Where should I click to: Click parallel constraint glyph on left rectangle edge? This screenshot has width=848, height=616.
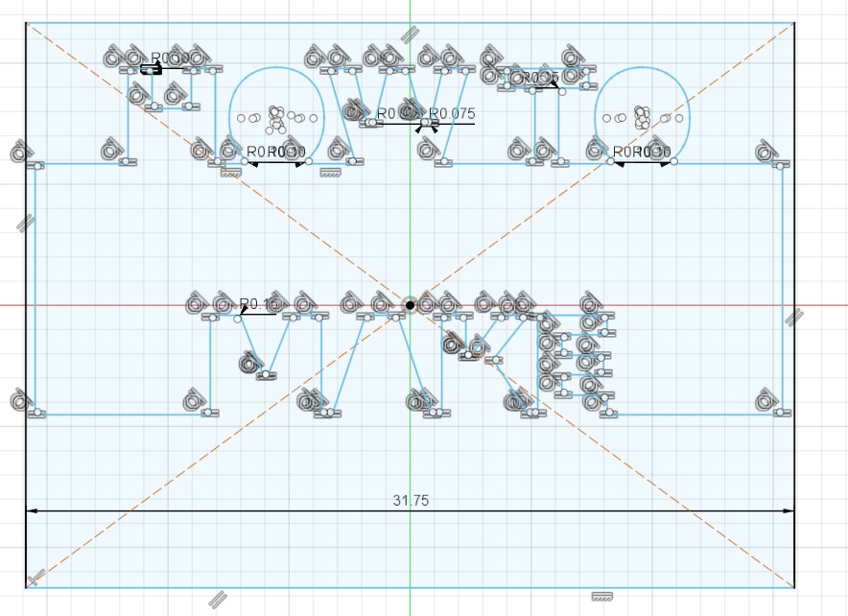pyautogui.click(x=25, y=223)
